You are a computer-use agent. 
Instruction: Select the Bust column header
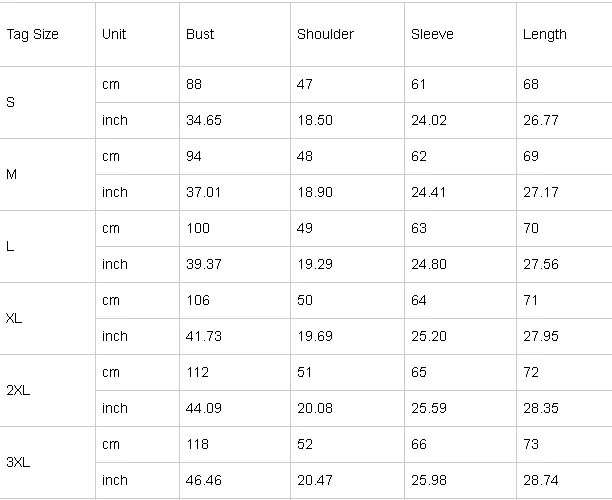[200, 34]
